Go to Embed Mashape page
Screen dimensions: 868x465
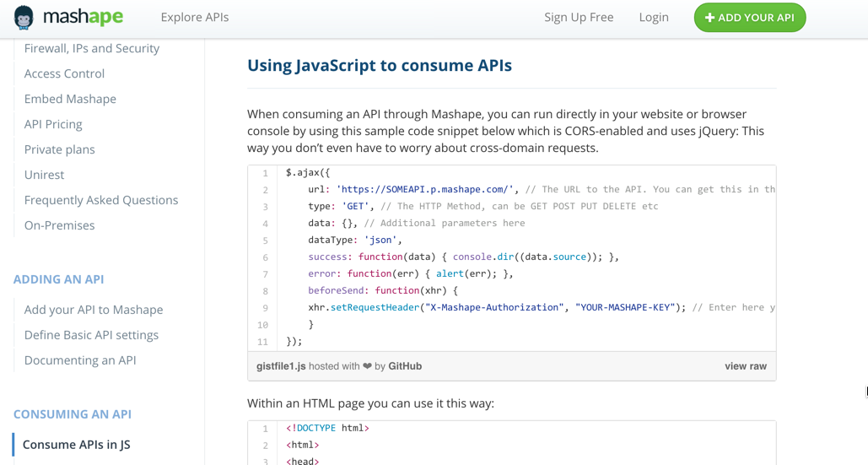(70, 99)
